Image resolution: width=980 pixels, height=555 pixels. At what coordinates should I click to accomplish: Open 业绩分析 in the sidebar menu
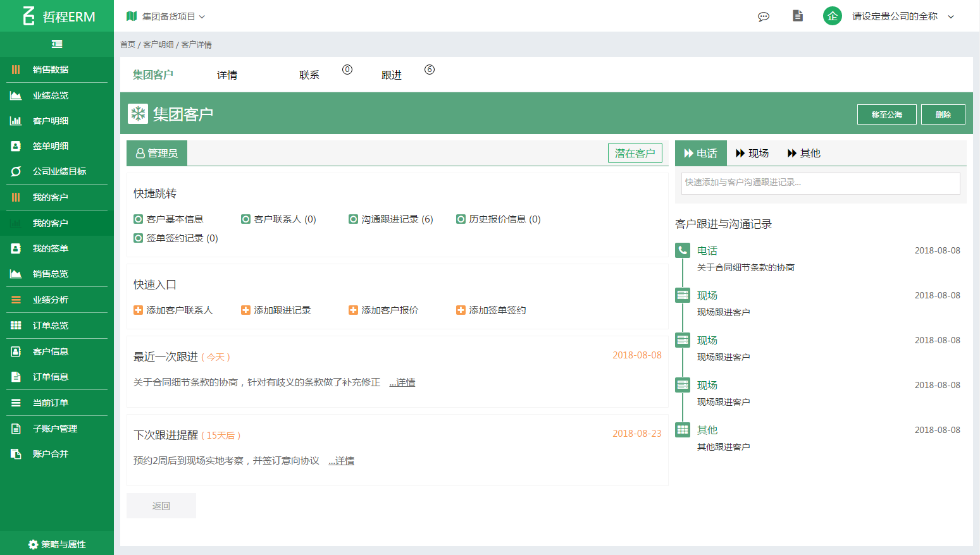51,300
